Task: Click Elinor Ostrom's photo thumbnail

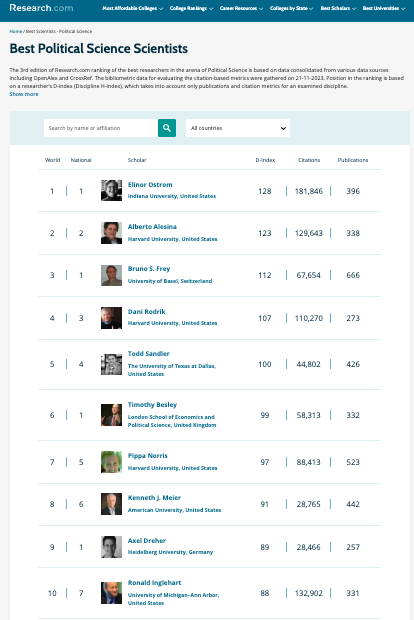Action: pos(112,191)
